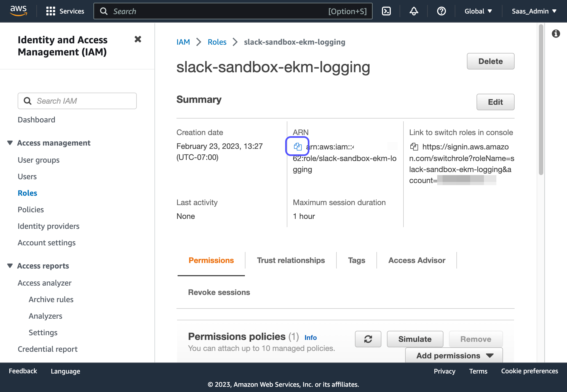Click the AWS logo home icon
This screenshot has width=567, height=392.
18,11
